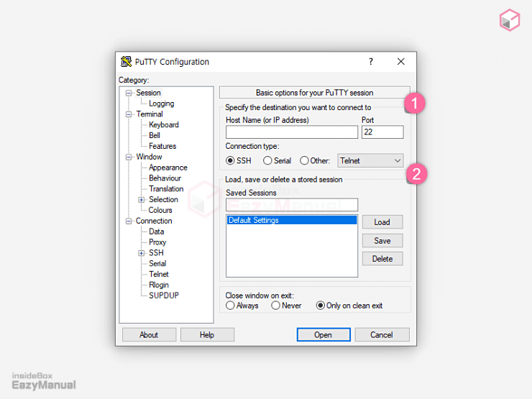Image resolution: width=532 pixels, height=399 pixels.
Task: Open the Logging category
Action: click(162, 104)
